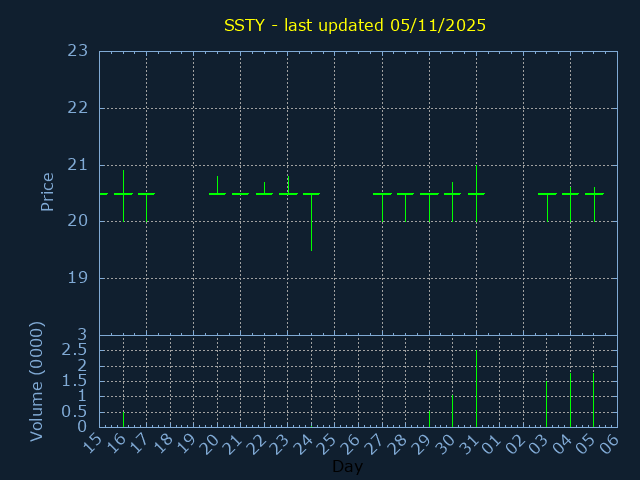Click the 15 day tick label
The height and width of the screenshot is (480, 640).
[x=93, y=441]
